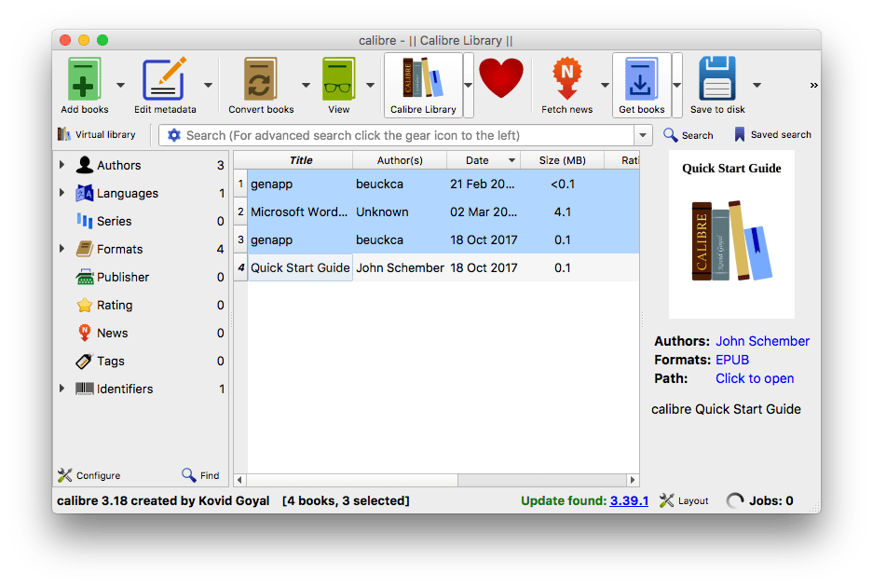Viewport: 873px width, 588px height.
Task: Click the Unknown author cell
Action: pos(400,212)
